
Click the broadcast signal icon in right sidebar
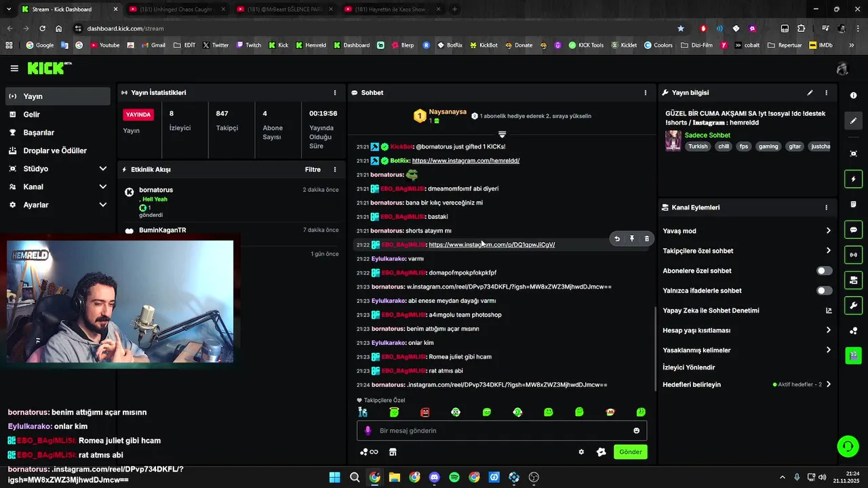point(854,255)
